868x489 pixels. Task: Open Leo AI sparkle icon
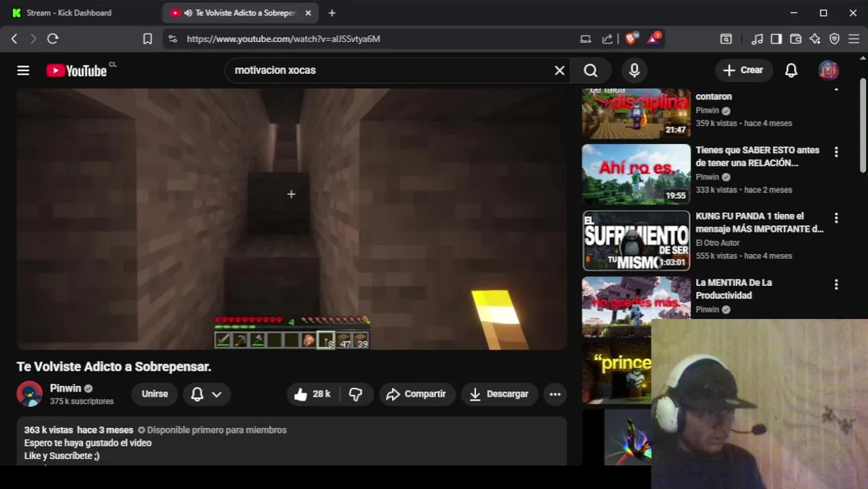[815, 39]
